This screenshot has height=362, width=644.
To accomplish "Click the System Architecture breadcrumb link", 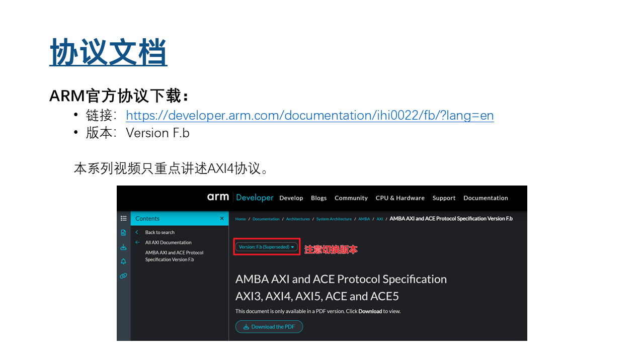I will [x=334, y=219].
